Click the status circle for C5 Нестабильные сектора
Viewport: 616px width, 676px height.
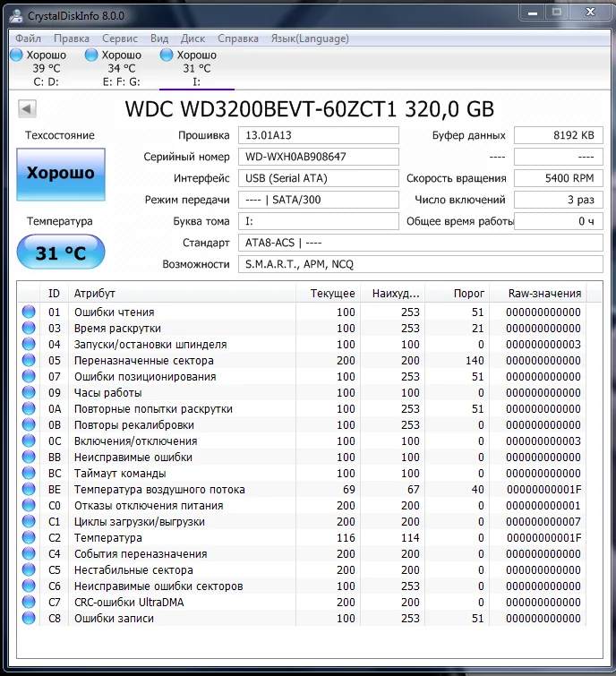coord(29,570)
